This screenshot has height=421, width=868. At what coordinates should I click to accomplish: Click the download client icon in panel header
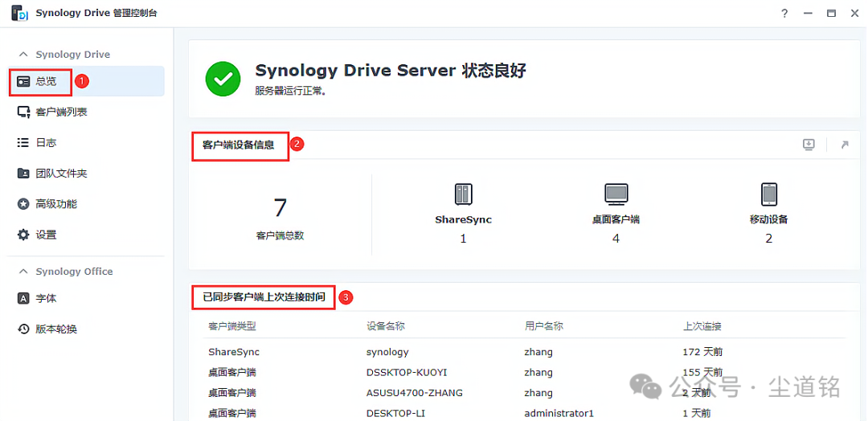point(809,145)
